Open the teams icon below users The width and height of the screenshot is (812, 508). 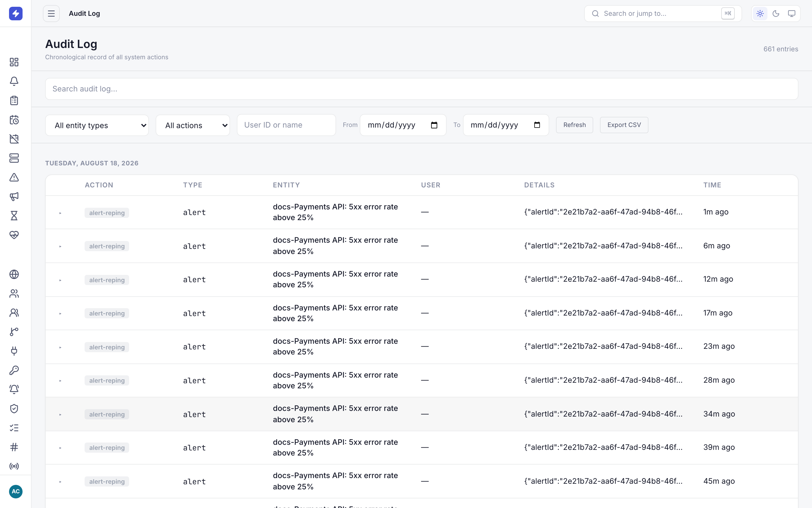(x=14, y=312)
